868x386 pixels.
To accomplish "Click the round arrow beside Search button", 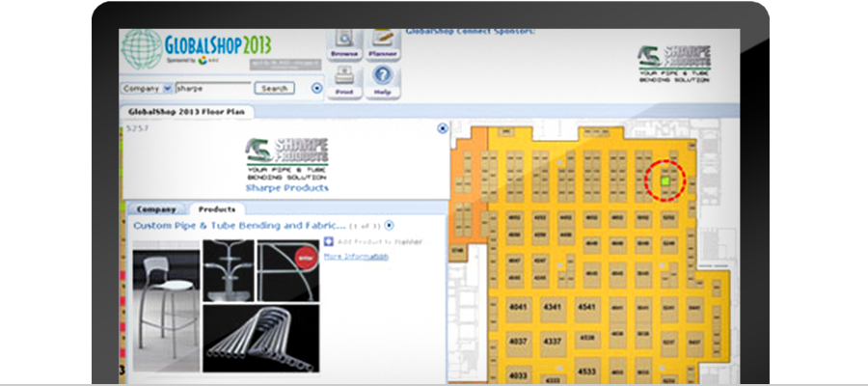I will [317, 88].
